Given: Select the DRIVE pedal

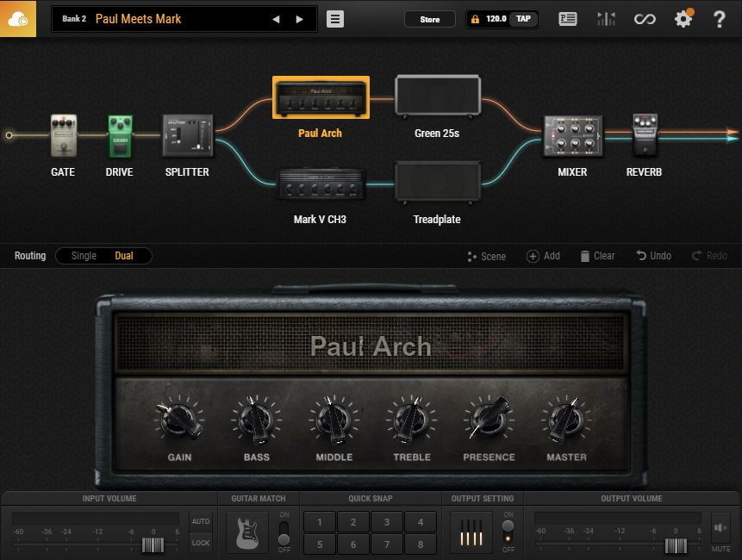Looking at the screenshot, I should [x=120, y=136].
